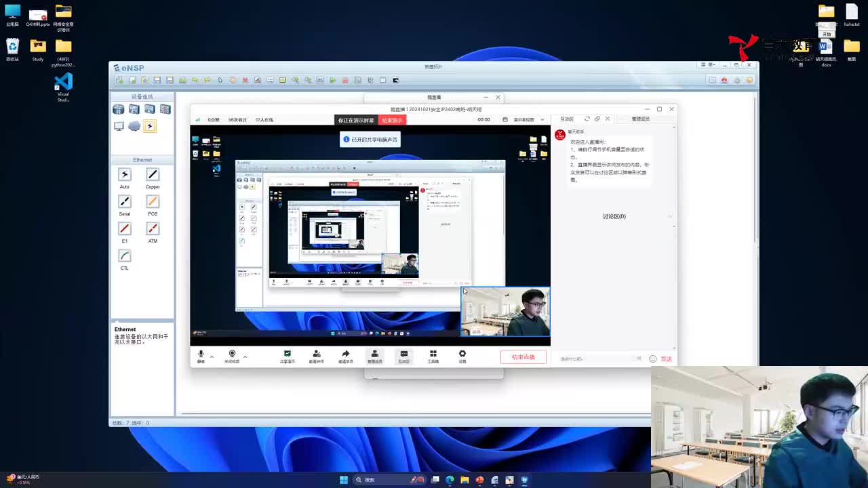This screenshot has height=488, width=868.
Task: Click the self camera thumbnail in live window
Action: [x=506, y=312]
